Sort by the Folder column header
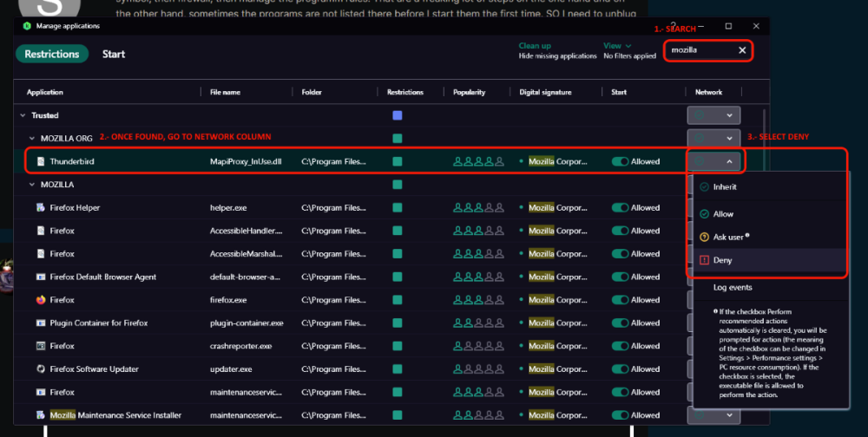Image resolution: width=868 pixels, height=437 pixels. point(312,93)
